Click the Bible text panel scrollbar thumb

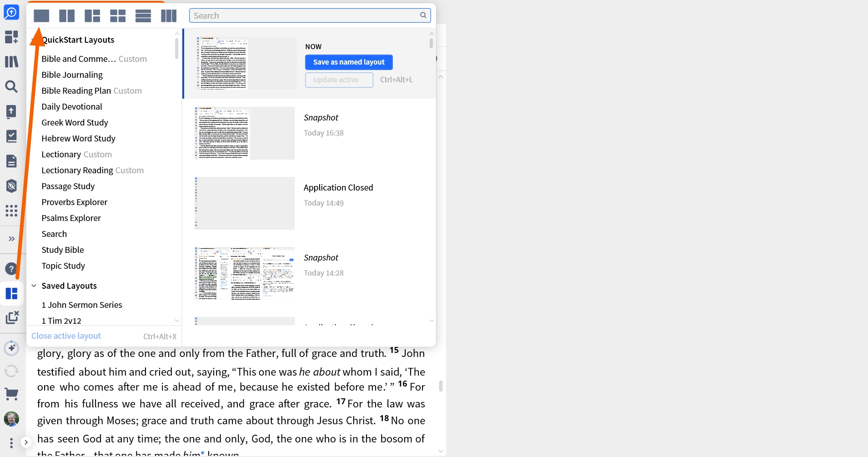click(441, 386)
